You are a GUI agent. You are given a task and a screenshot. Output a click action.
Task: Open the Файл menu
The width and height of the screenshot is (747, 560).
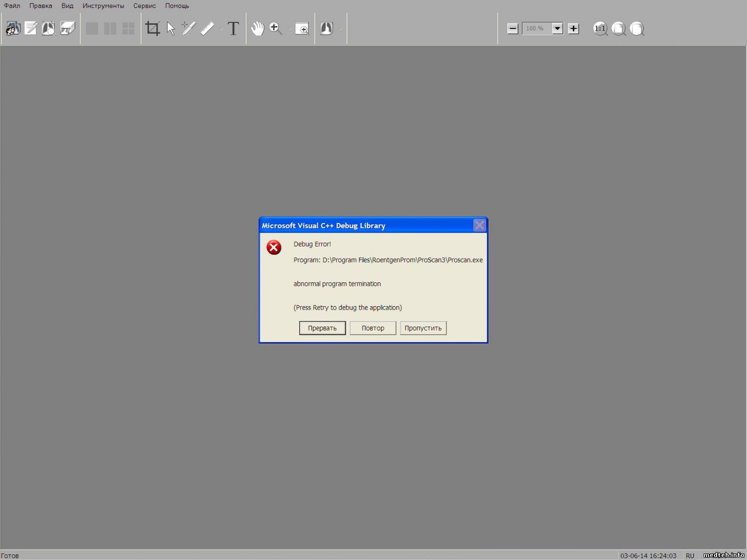12,6
